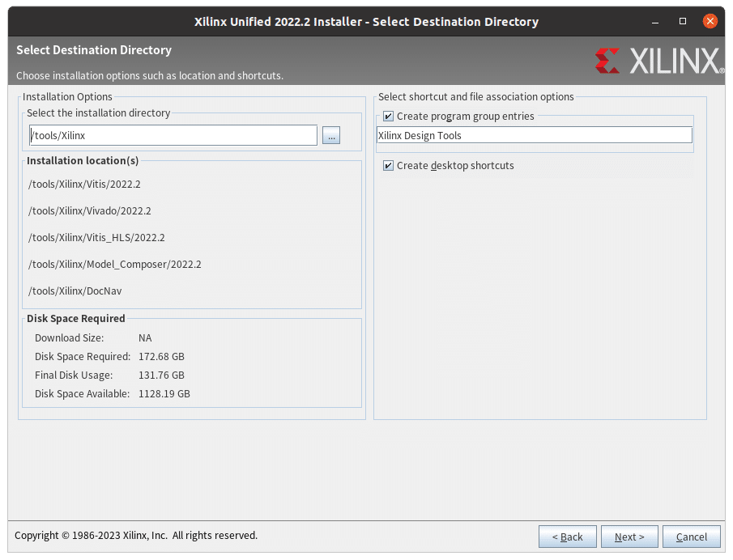Screen dimensions: 733x560
Task: Uncheck the program group entries option
Action: click(388, 116)
